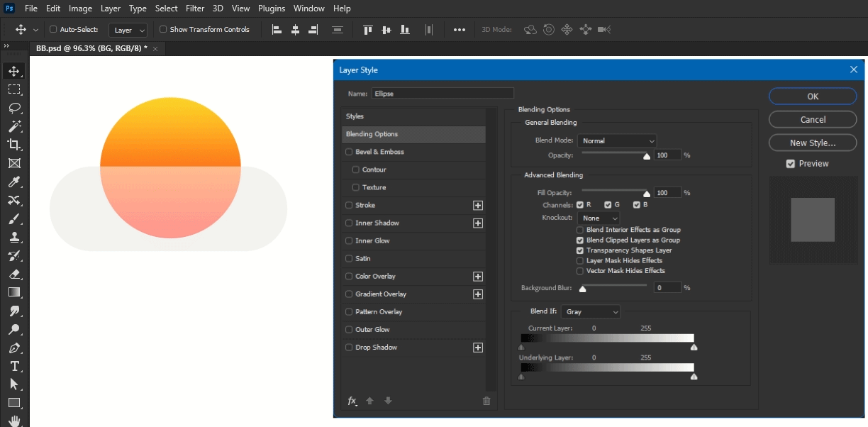The image size is (868, 427).
Task: Click the New Style button
Action: pos(812,143)
